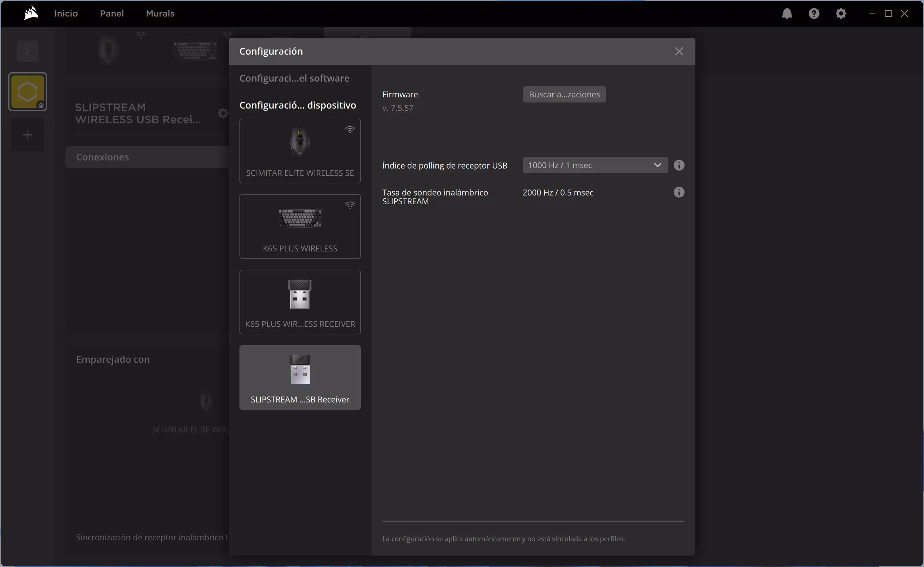Open the gear icon beside SLIPSTREAM WIRELESS USB Receiver title
Viewport: 924px width, 567px height.
click(x=223, y=113)
